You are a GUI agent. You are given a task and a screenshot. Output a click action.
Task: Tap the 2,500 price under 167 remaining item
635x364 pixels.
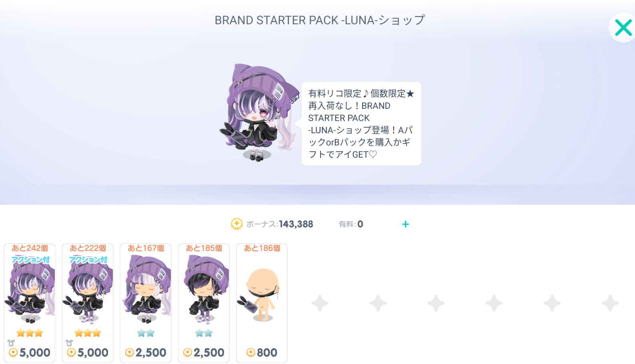[x=150, y=353]
